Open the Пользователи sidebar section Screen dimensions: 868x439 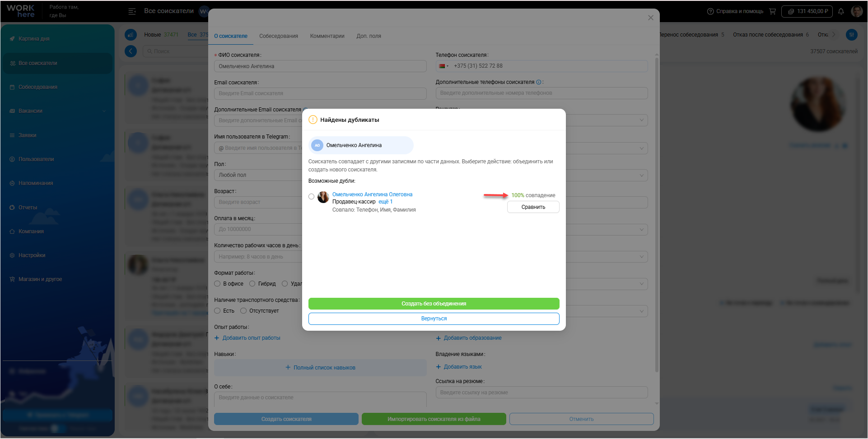[36, 159]
